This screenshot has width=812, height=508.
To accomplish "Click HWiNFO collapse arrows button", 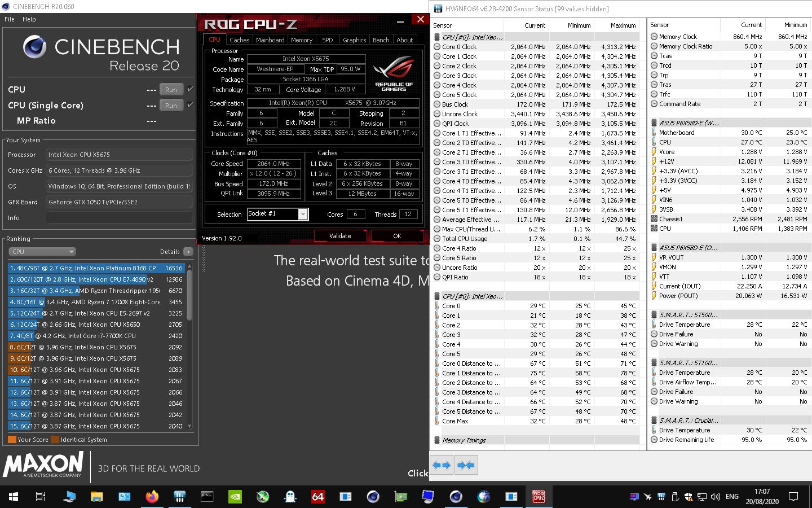I will click(466, 465).
